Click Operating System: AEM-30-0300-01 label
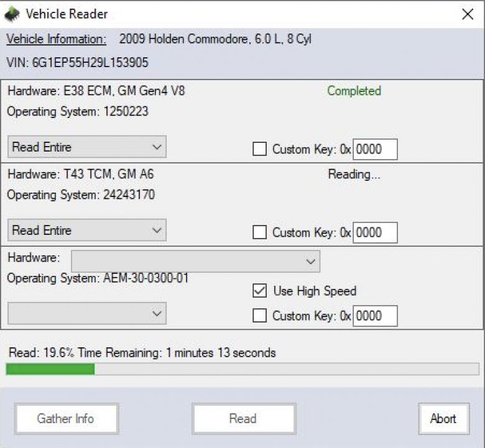Image resolution: width=485 pixels, height=448 pixels. 98,278
